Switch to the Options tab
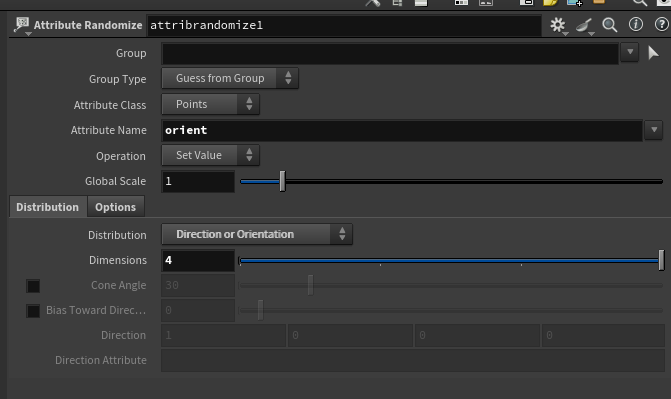 click(x=116, y=207)
